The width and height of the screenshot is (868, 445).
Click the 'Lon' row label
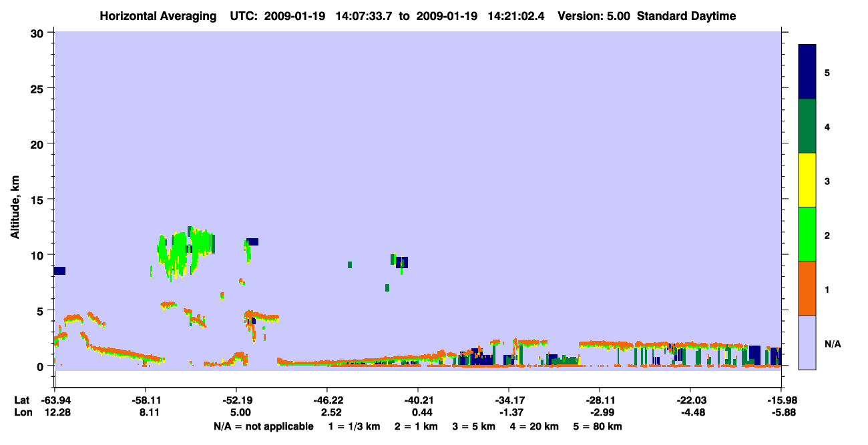(x=22, y=412)
